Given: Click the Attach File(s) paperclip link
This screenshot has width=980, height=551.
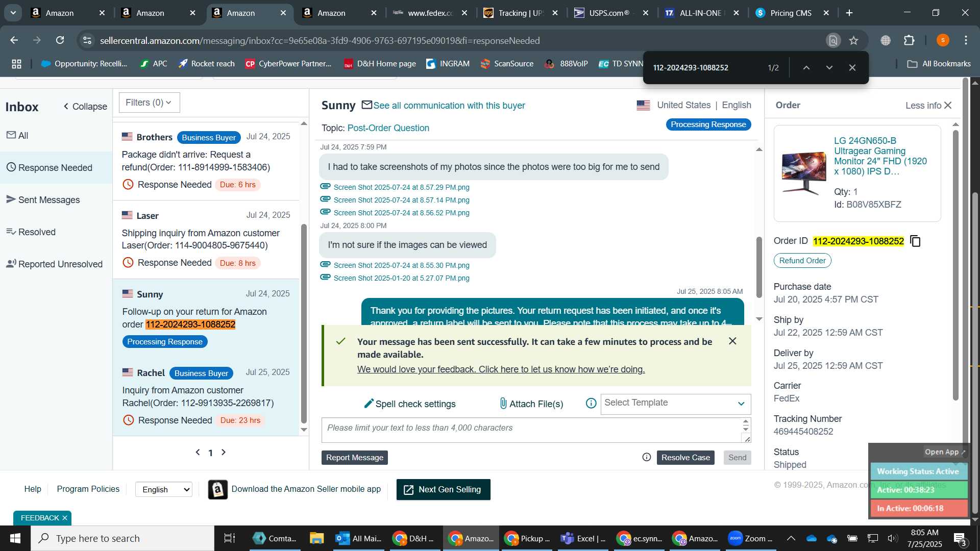Looking at the screenshot, I should [531, 404].
